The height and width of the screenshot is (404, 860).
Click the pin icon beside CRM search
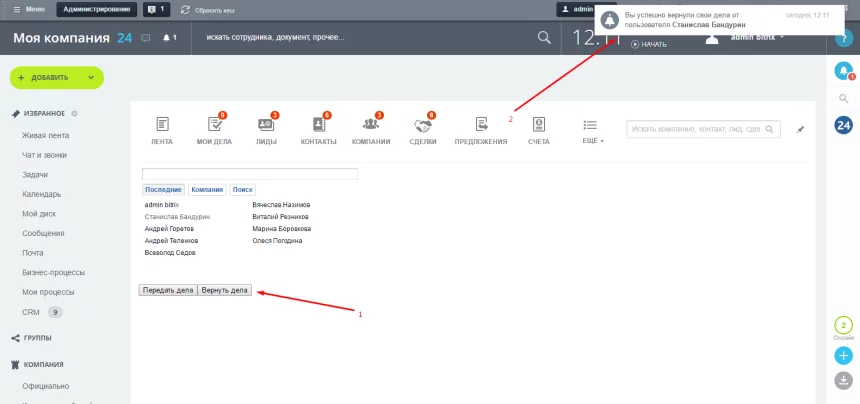click(799, 129)
